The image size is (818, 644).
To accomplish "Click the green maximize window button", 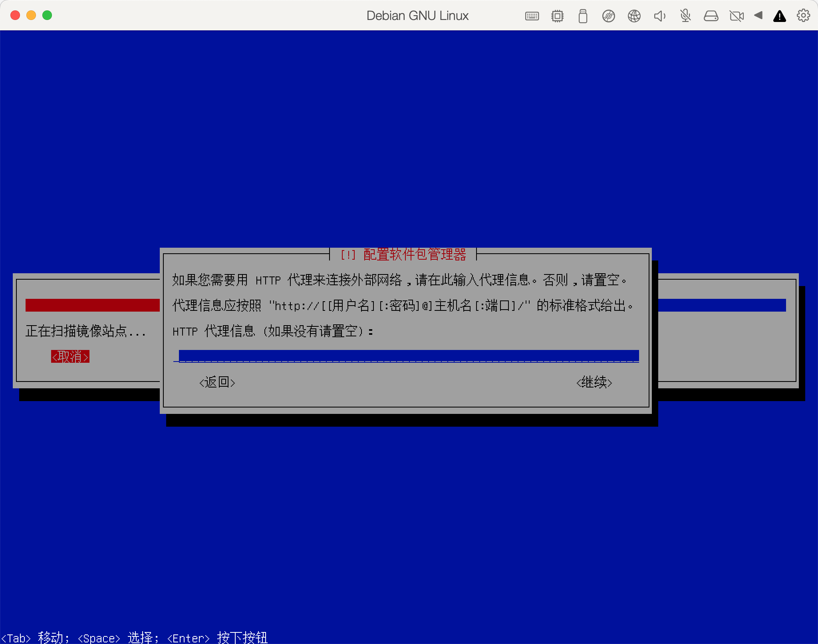I will (x=47, y=15).
